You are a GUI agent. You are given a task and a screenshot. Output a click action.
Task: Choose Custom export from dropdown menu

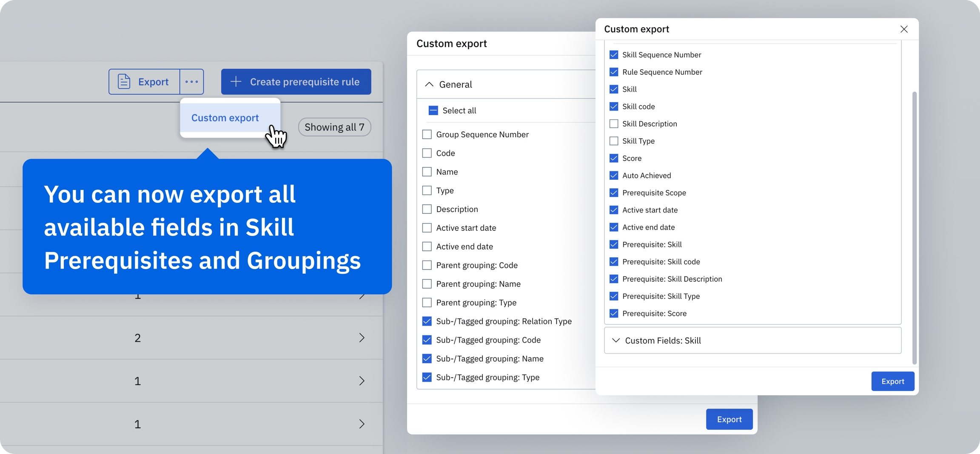pyautogui.click(x=225, y=118)
